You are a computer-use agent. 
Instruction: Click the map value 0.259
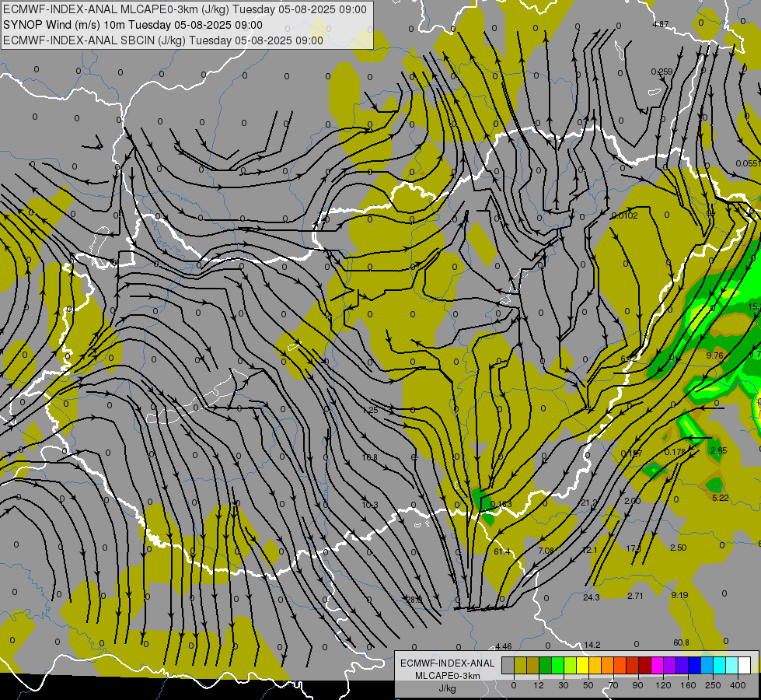pyautogui.click(x=662, y=72)
